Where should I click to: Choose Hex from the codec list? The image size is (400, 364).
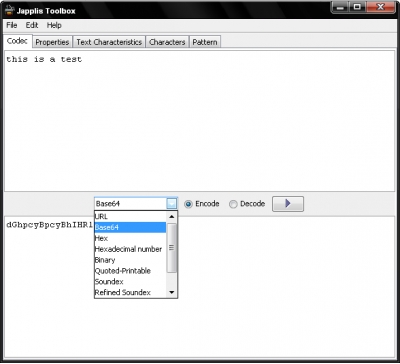click(x=130, y=238)
